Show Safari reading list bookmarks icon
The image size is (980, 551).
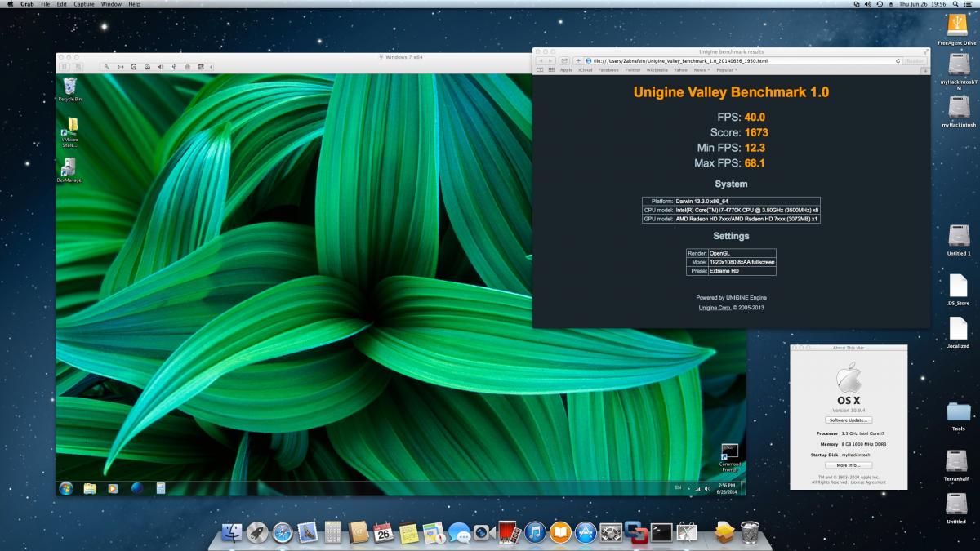(540, 70)
